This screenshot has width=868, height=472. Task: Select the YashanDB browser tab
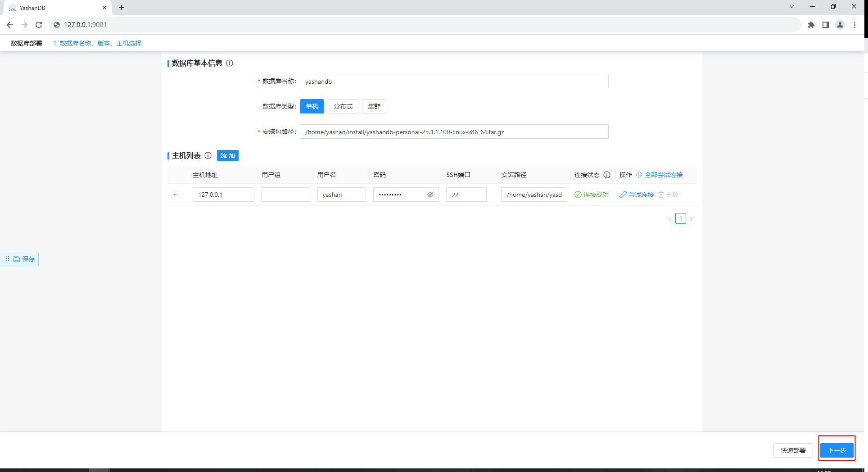click(x=57, y=8)
